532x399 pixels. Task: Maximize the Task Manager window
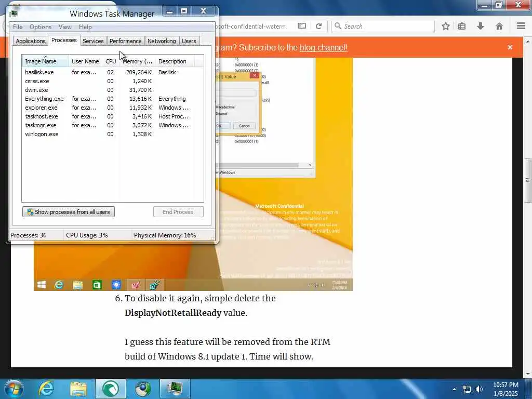click(x=184, y=11)
